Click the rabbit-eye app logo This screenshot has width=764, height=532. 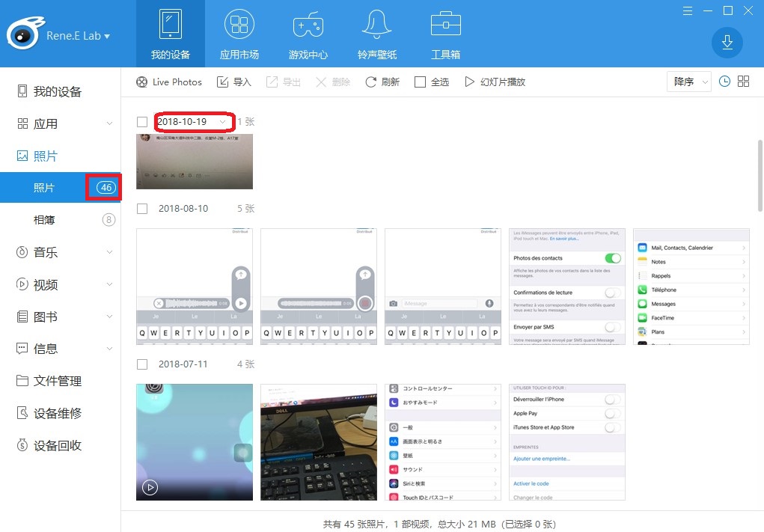[25, 33]
